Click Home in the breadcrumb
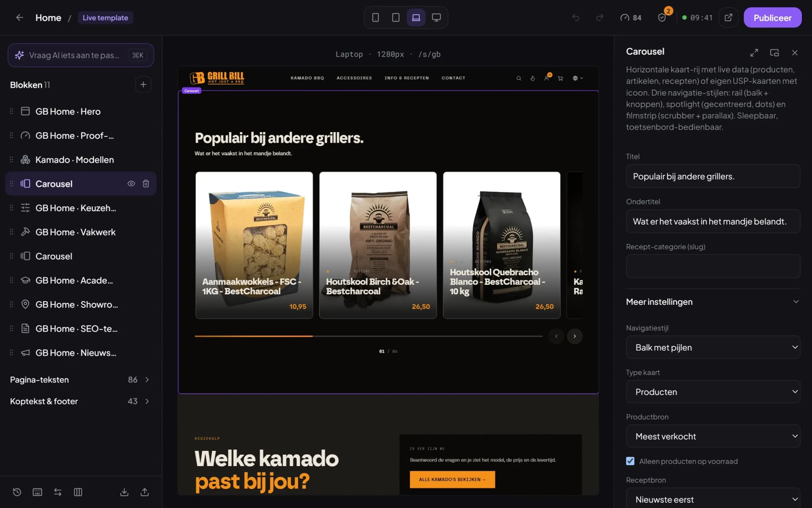This screenshot has width=812, height=508. coord(48,18)
